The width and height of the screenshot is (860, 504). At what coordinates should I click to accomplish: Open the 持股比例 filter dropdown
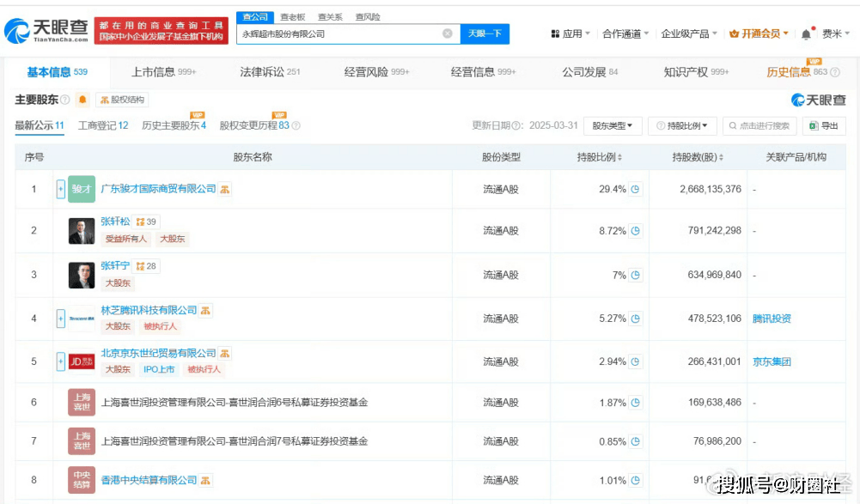(x=683, y=125)
